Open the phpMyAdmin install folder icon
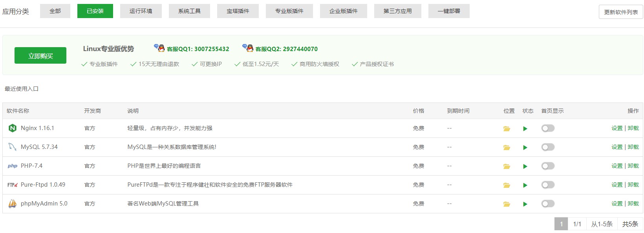 pyautogui.click(x=507, y=204)
